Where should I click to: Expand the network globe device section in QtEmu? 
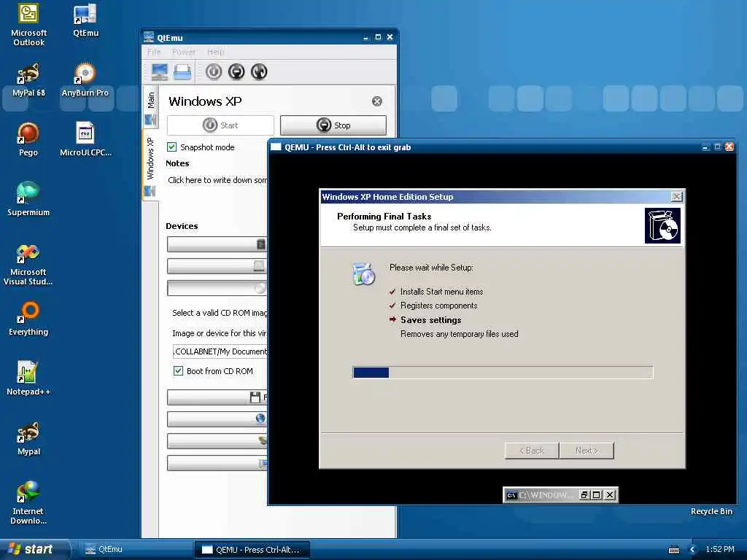(x=217, y=419)
